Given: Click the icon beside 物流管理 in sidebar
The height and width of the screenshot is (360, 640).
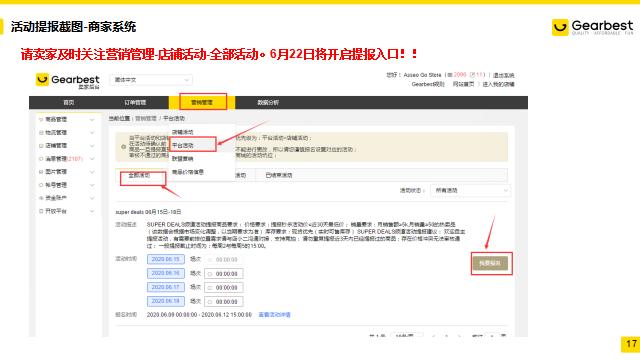Looking at the screenshot, I should coord(41,133).
